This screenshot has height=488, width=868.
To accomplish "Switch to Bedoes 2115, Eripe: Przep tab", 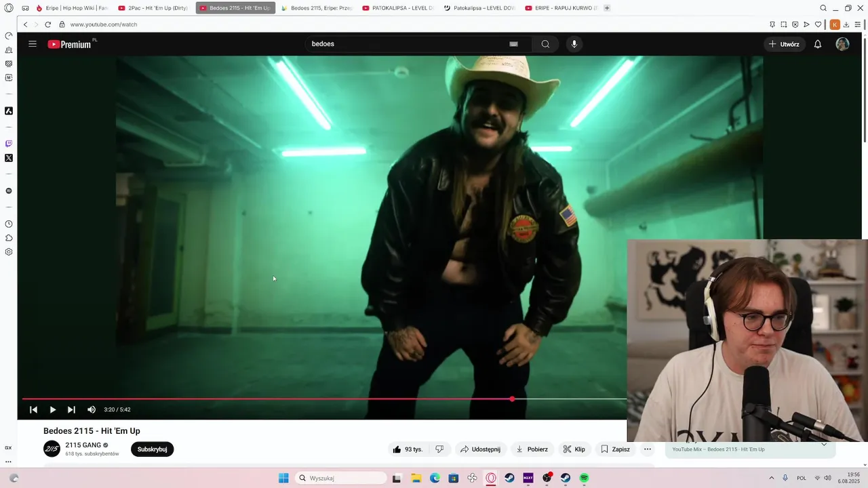I will tap(317, 8).
